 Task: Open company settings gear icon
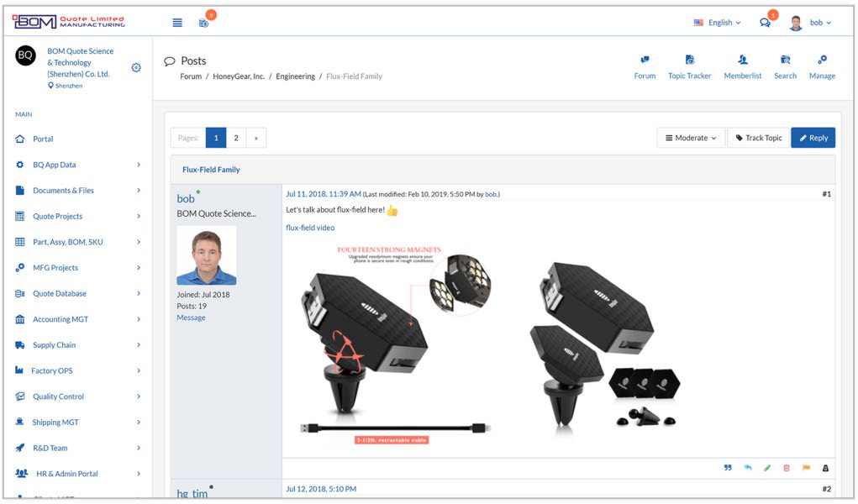(136, 68)
